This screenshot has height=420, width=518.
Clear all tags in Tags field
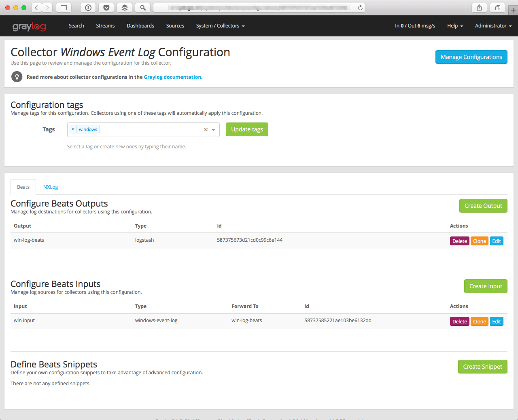(206, 130)
